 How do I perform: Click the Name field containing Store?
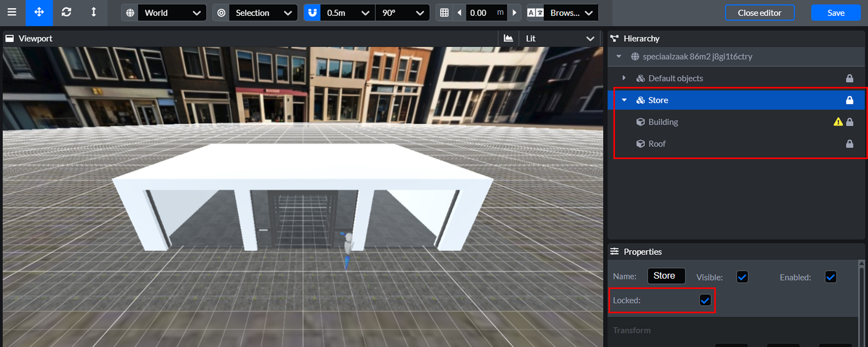click(666, 276)
